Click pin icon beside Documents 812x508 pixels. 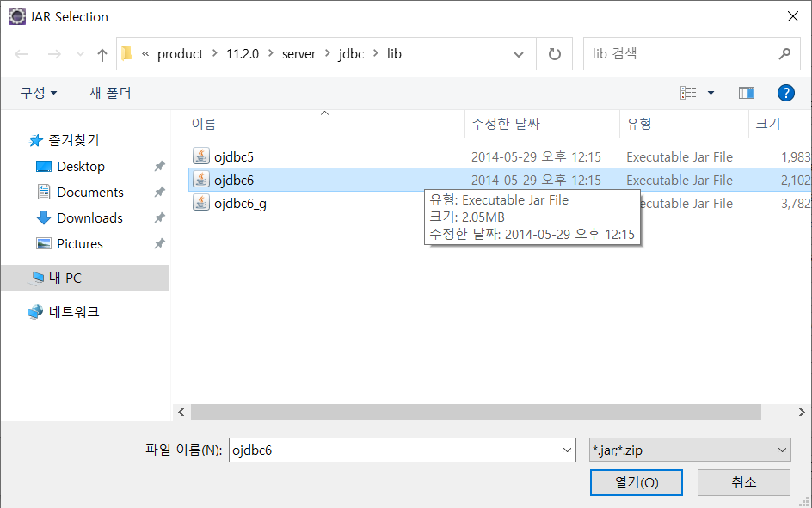tap(159, 192)
